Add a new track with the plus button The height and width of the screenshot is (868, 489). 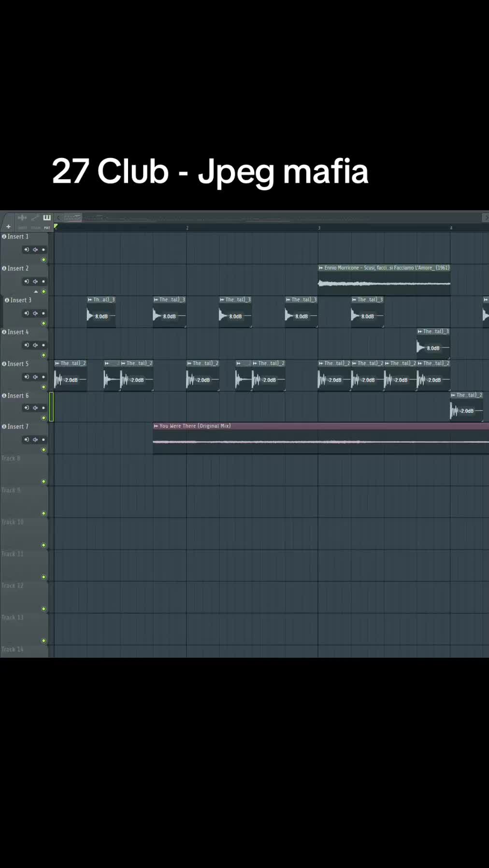[8, 227]
